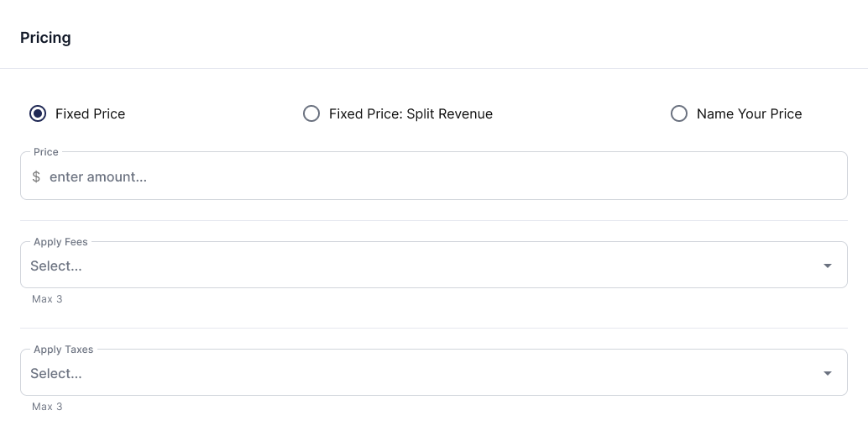Click the dollar sign icon in Price field
The width and height of the screenshot is (868, 442).
coord(36,176)
